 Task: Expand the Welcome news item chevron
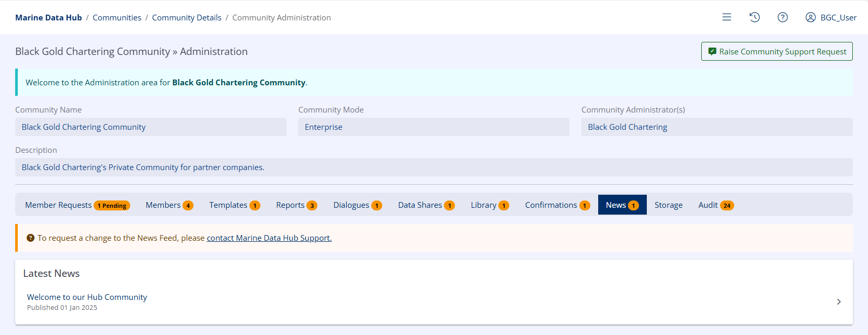pos(838,302)
